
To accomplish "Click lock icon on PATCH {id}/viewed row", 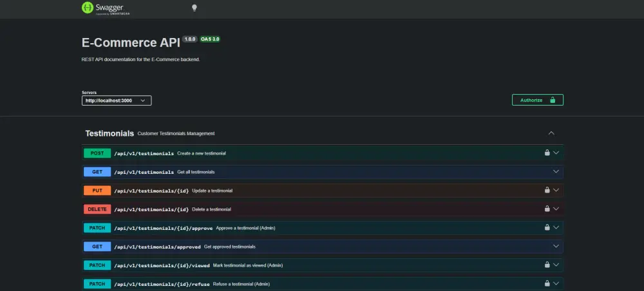I will (x=547, y=265).
